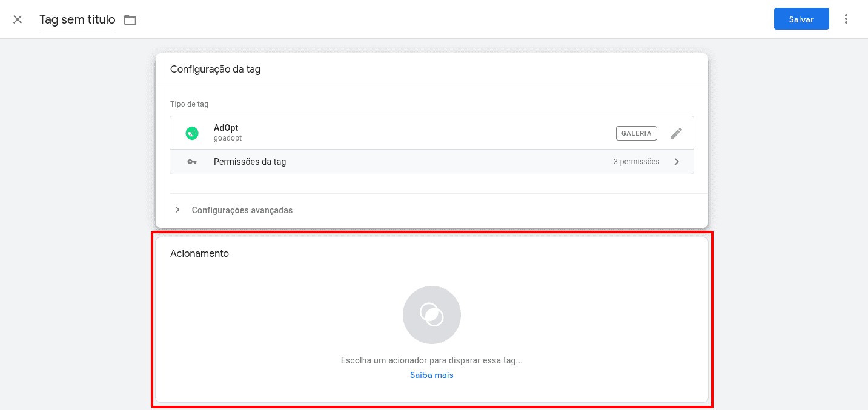Click Salvar to save the tag

tap(801, 19)
